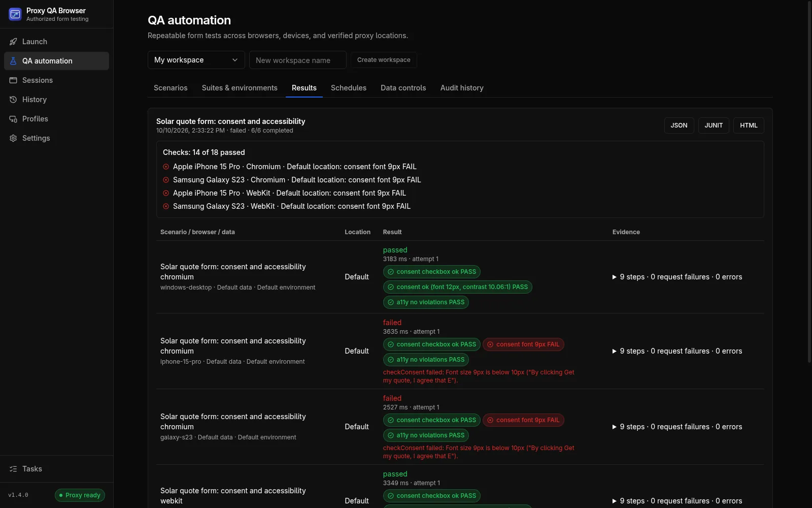The height and width of the screenshot is (508, 812).
Task: Click consent checkbox ok PASS in windows-desktop row
Action: 432,272
